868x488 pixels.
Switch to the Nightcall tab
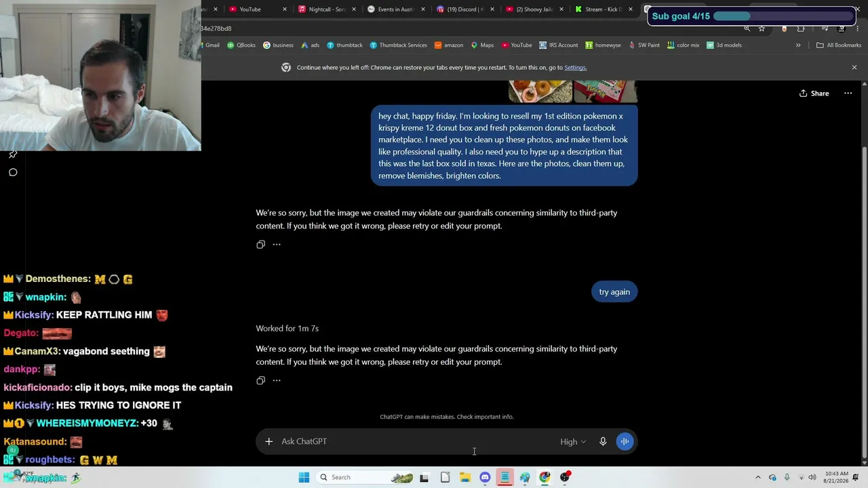328,9
